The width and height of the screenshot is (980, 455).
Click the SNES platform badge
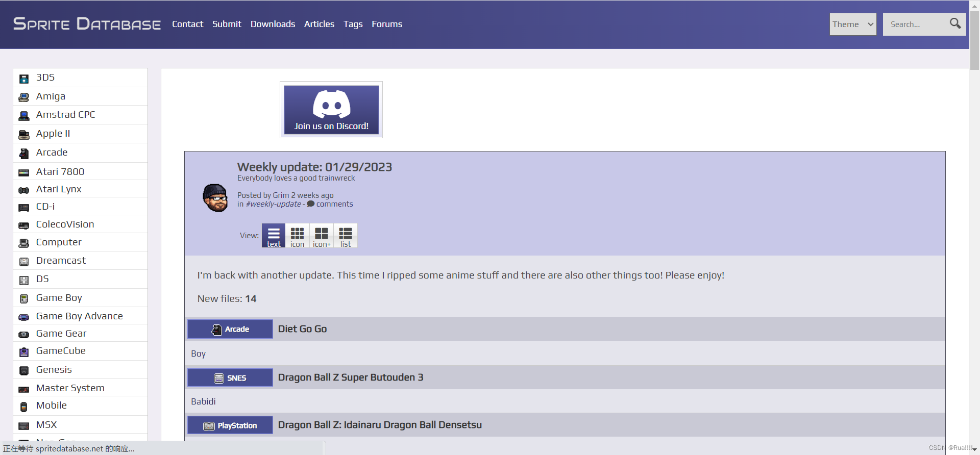point(230,377)
